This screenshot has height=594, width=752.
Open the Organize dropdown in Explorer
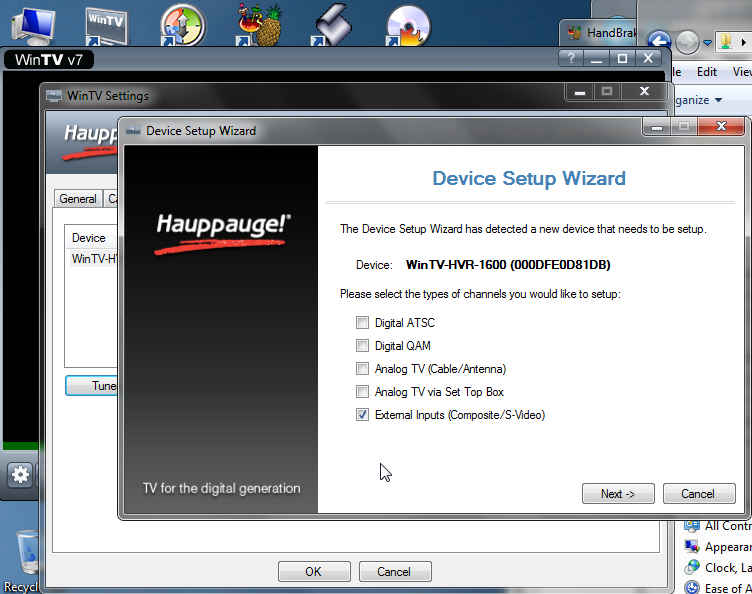click(698, 100)
